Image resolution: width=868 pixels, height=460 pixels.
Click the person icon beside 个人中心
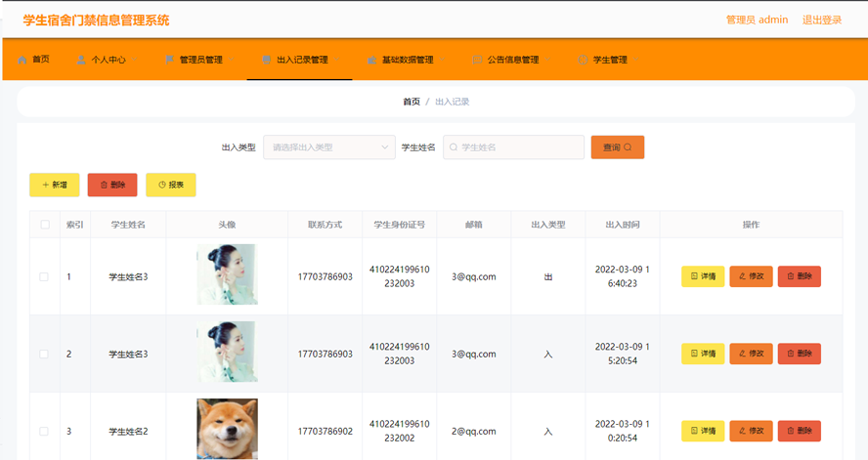(81, 60)
